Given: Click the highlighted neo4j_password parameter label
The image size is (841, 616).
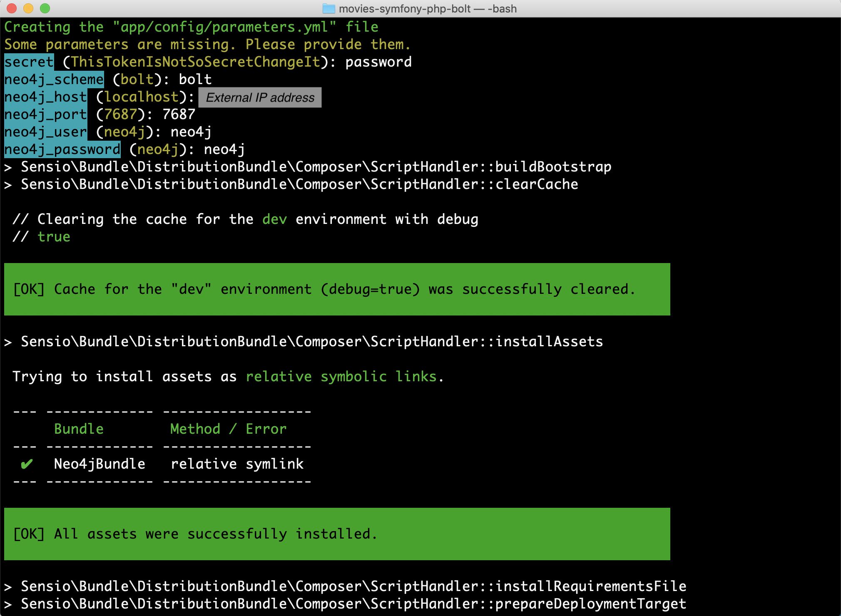Looking at the screenshot, I should tap(62, 149).
